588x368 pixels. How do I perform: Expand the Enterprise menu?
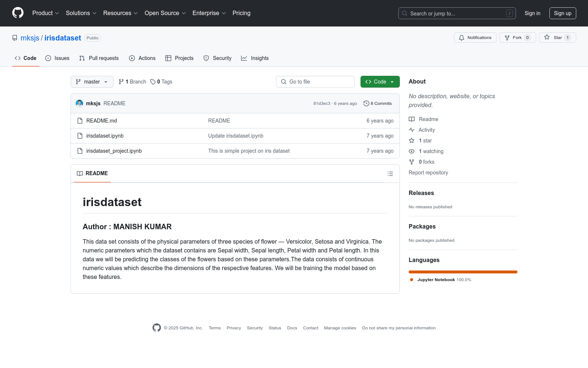click(209, 13)
